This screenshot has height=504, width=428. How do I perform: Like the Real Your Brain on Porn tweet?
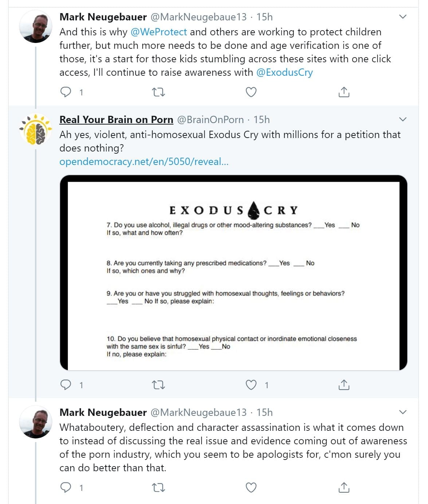tap(251, 385)
